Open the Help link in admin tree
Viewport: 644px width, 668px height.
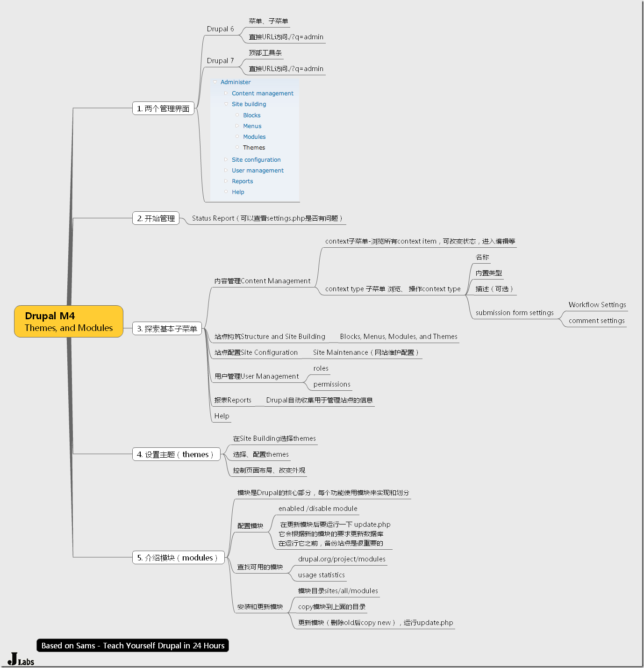pyautogui.click(x=238, y=192)
